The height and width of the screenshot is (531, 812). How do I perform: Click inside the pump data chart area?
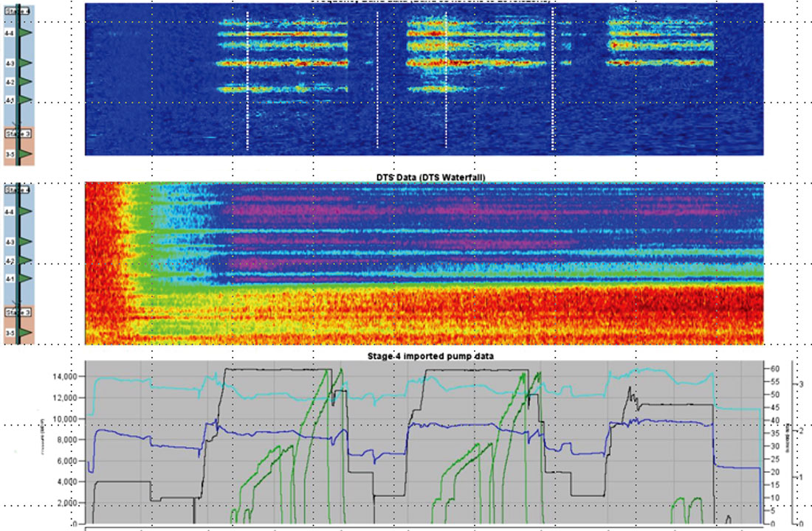coord(424,442)
